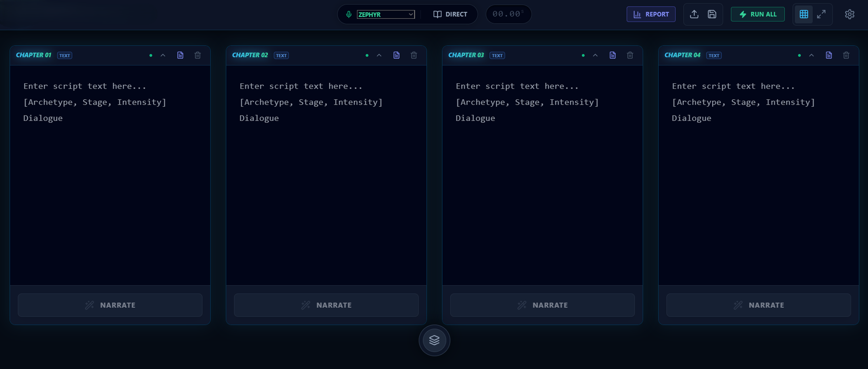Click the round layers stack button
The width and height of the screenshot is (868, 369).
(x=434, y=340)
